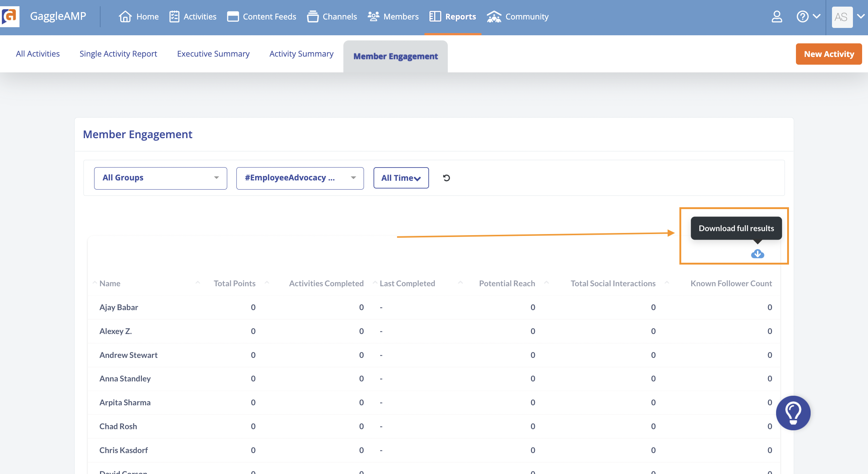Click the Member Engagement panel heading
868x474 pixels.
137,134
